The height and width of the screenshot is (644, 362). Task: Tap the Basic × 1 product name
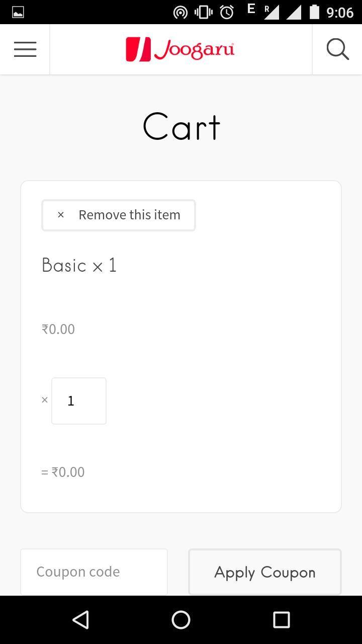pos(79,265)
